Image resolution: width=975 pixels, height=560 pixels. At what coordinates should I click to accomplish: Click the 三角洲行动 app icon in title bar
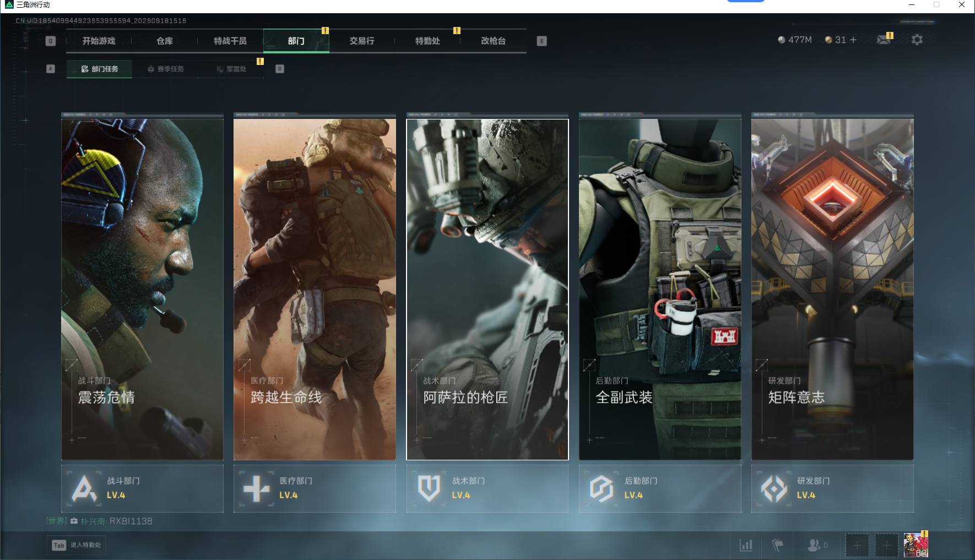pyautogui.click(x=9, y=5)
